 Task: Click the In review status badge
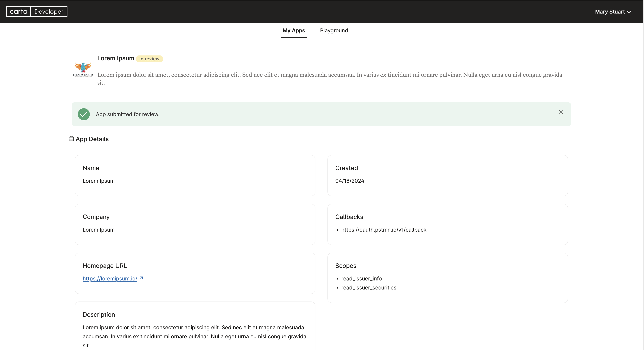click(149, 59)
